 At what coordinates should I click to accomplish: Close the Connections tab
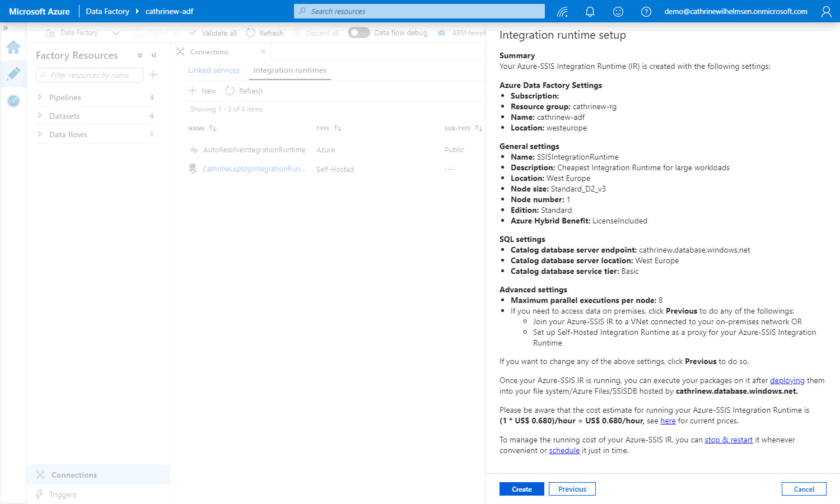point(263,52)
